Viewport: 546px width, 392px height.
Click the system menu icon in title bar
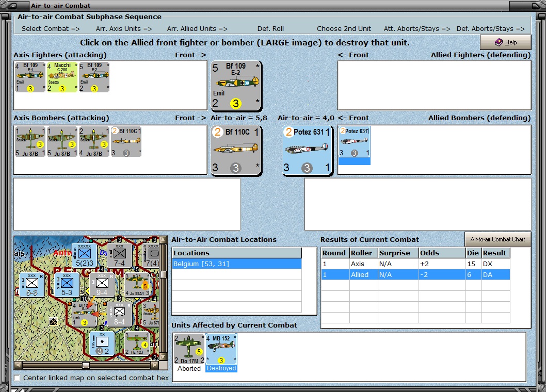pyautogui.click(x=12, y=6)
